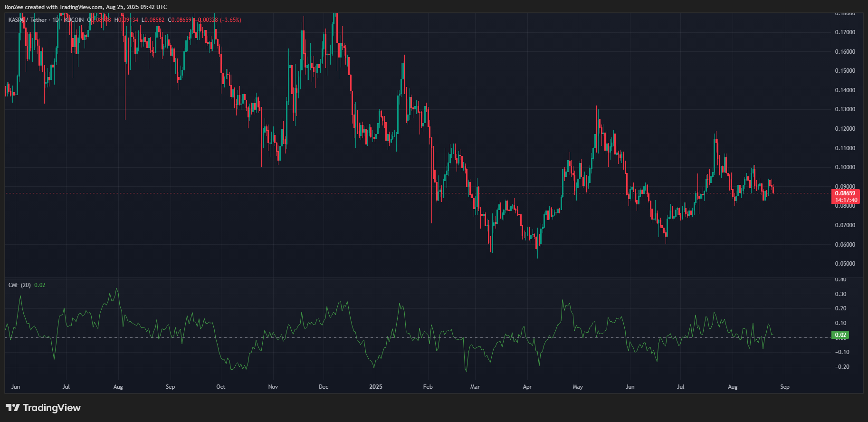
Task: Click the Nov label on time axis
Action: pyautogui.click(x=273, y=387)
